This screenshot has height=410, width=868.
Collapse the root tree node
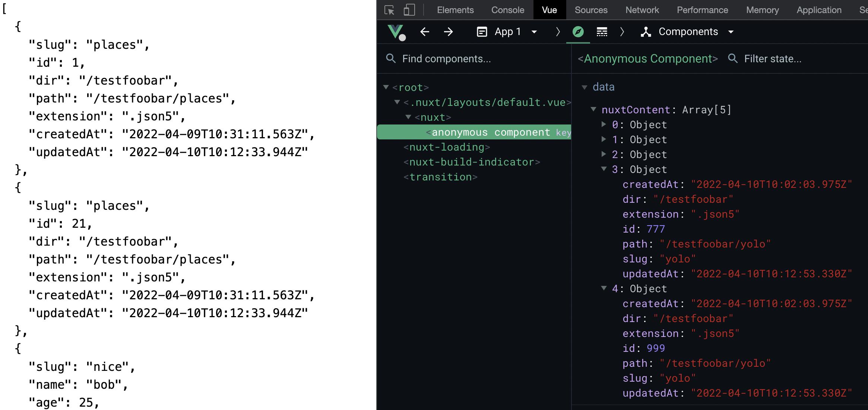386,87
